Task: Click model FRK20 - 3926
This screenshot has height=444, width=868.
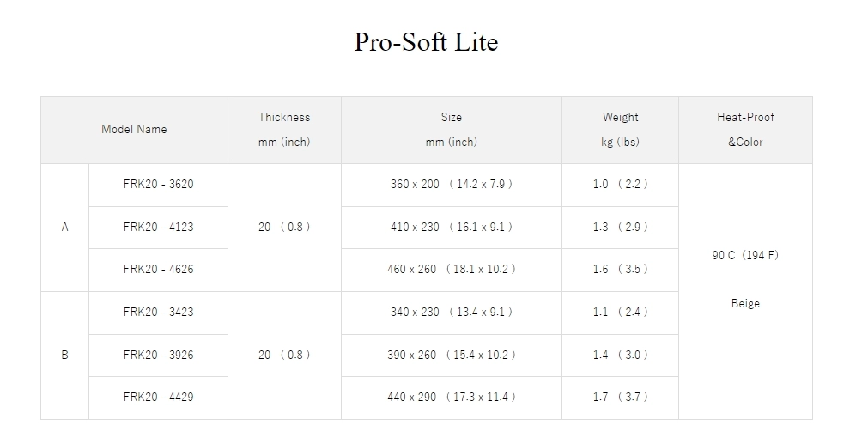Action: pyautogui.click(x=158, y=355)
